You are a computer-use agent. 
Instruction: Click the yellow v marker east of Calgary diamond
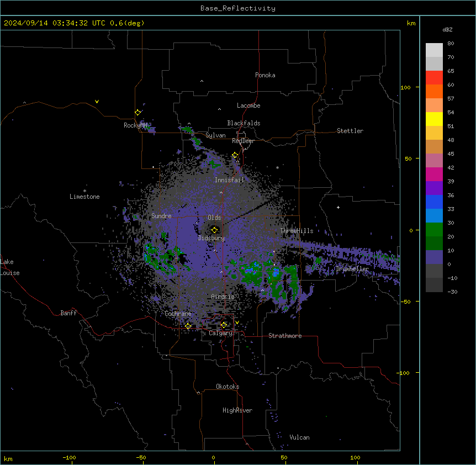click(x=237, y=323)
